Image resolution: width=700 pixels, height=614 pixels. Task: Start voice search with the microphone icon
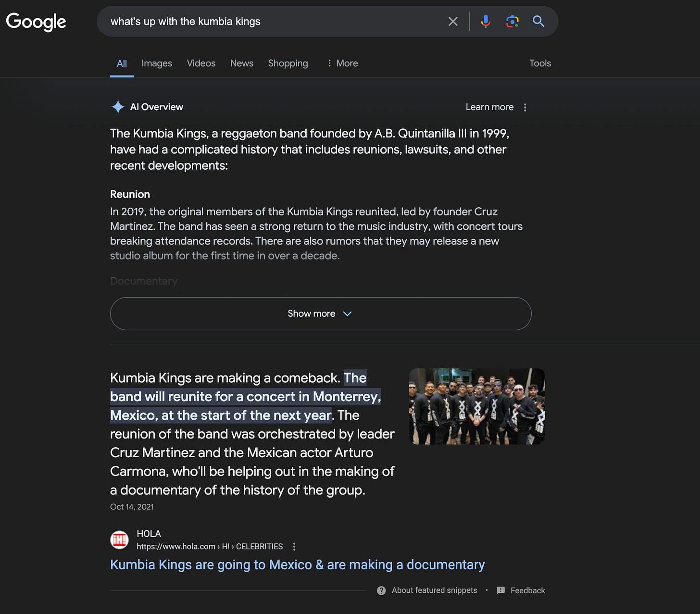(486, 21)
